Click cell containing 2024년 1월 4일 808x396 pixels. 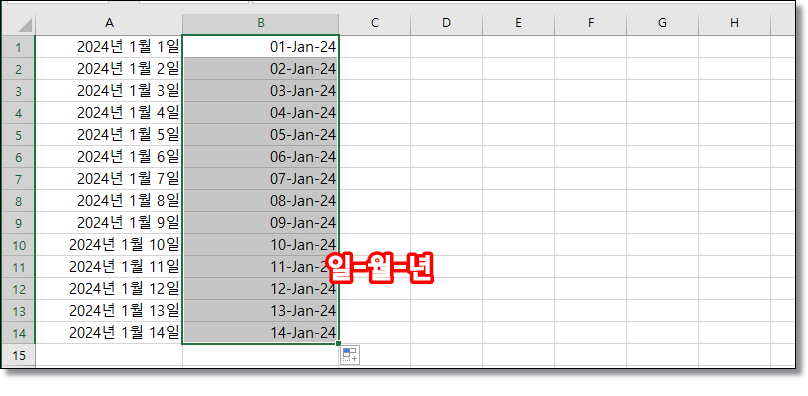(x=109, y=113)
